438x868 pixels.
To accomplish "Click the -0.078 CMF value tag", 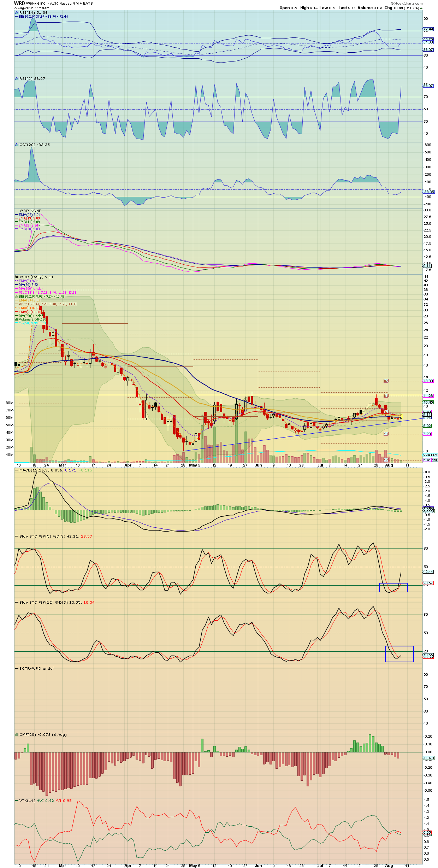I will click(x=428, y=758).
